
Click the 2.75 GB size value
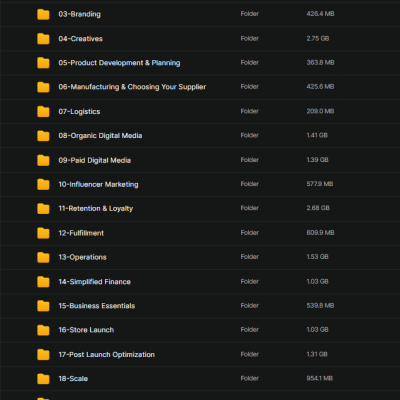(318, 38)
